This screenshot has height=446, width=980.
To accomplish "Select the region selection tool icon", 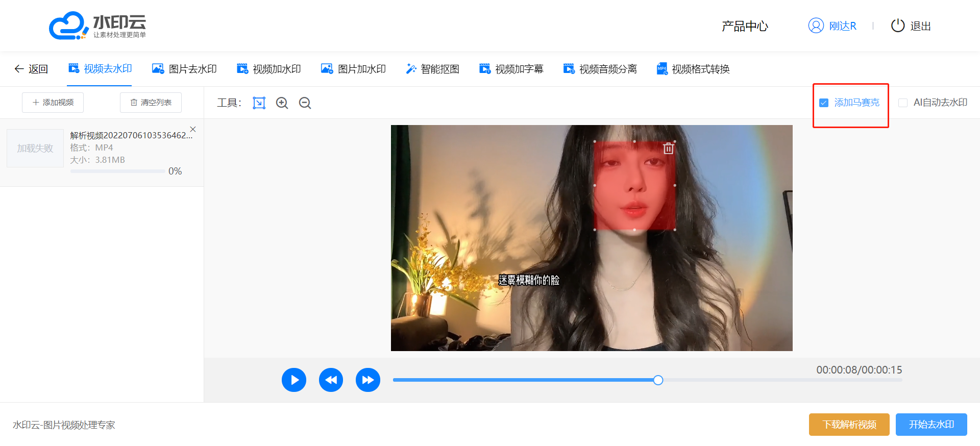I will click(259, 103).
